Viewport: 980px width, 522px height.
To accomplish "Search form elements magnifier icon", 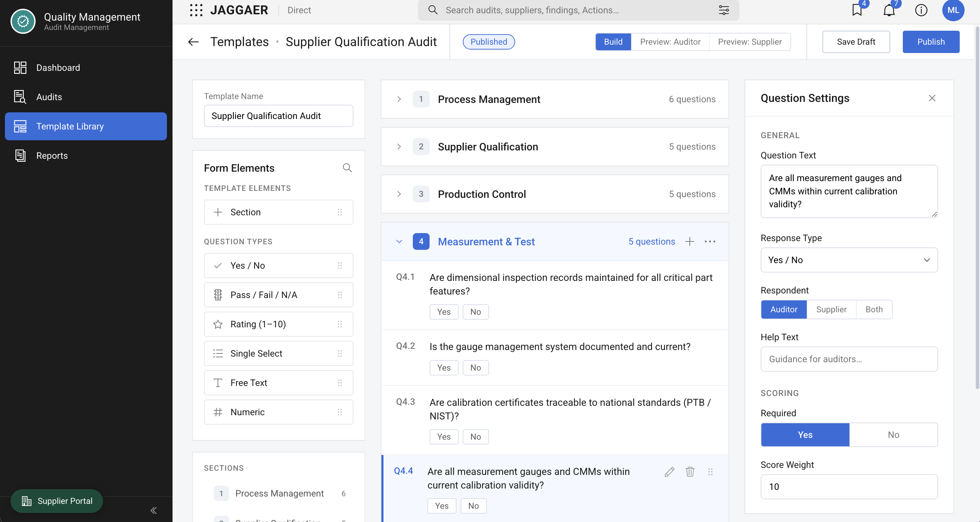I will (x=347, y=168).
